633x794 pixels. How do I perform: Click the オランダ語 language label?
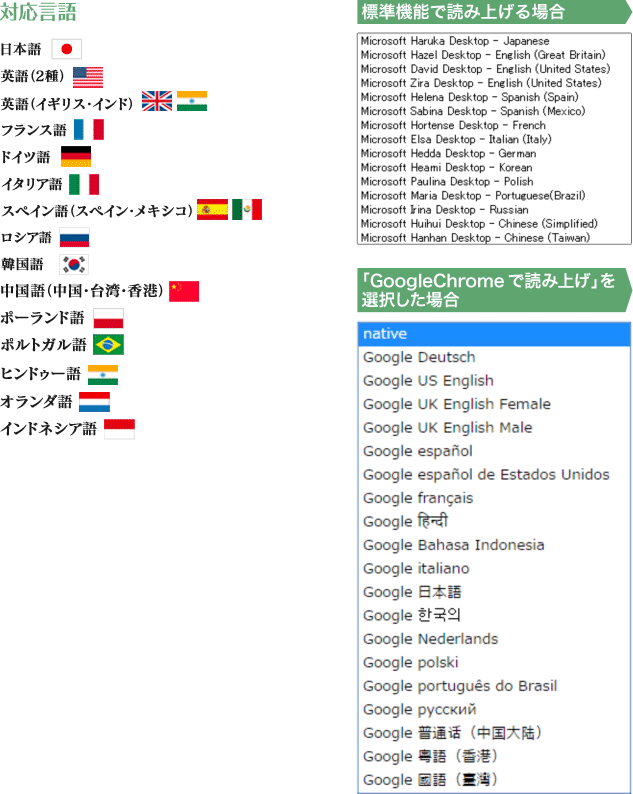(x=36, y=402)
